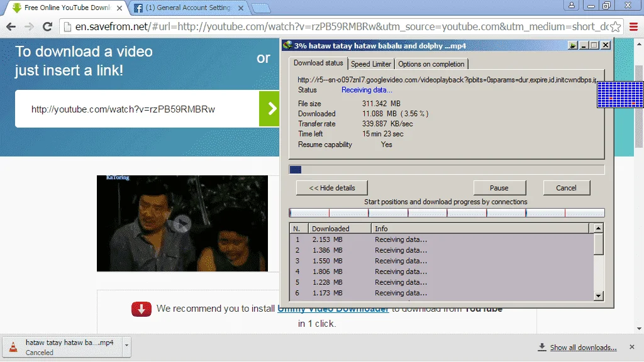Open the canceled hataw tatay mp4 download item
The width and height of the screenshot is (644, 362).
coord(63,347)
